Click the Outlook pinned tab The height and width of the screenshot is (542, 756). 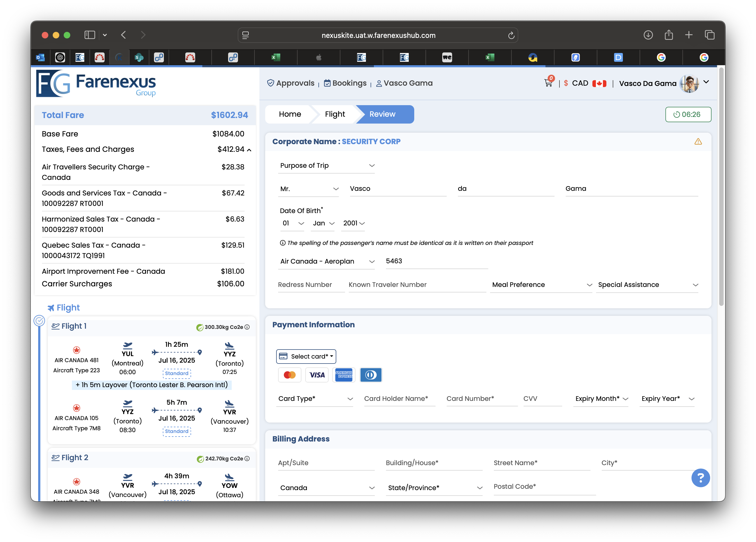coord(40,57)
